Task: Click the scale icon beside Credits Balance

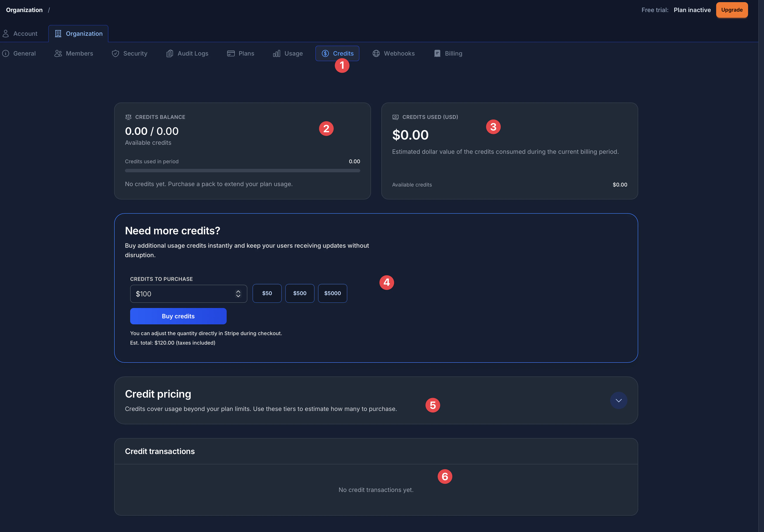Action: tap(128, 117)
